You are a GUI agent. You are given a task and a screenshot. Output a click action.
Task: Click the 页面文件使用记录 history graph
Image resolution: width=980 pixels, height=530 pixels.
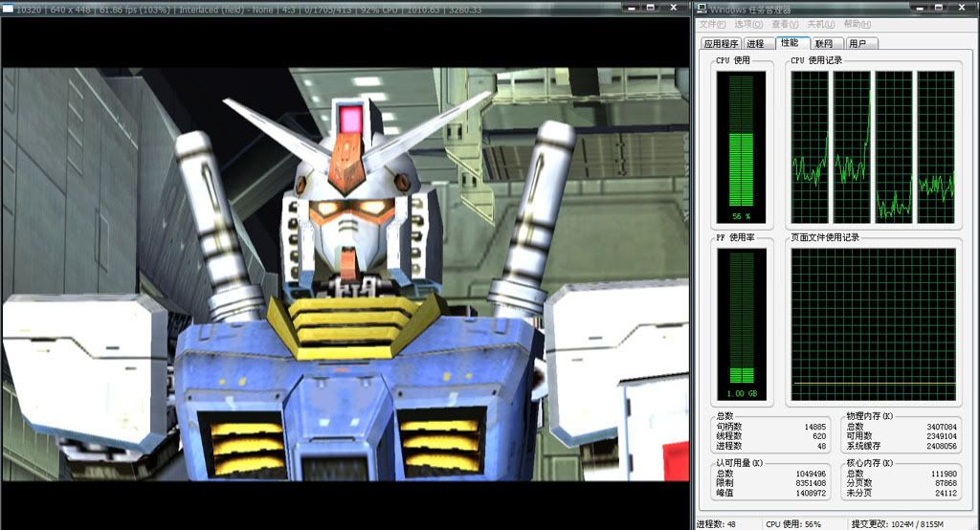pos(873,324)
